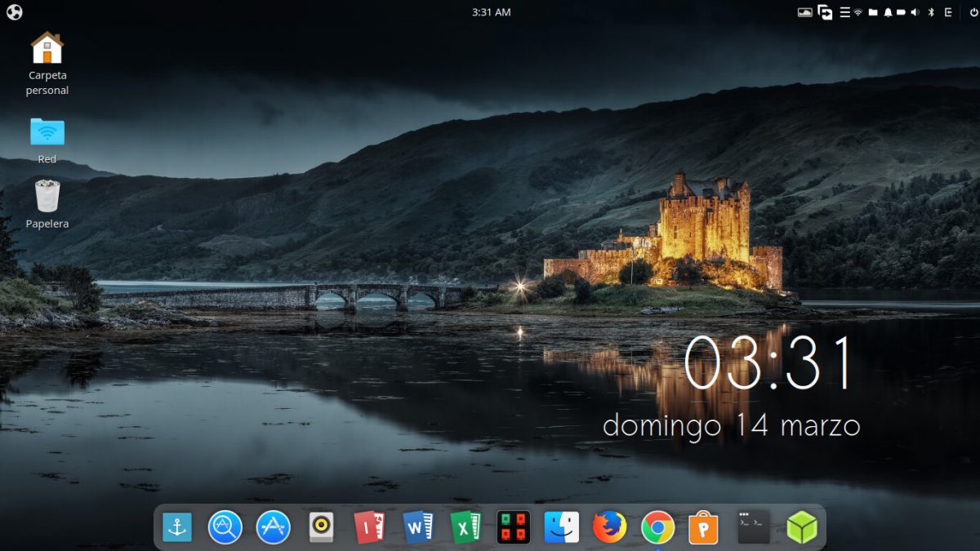Screen dimensions: 980x551
Task: Open the Papelera trash icon
Action: [47, 198]
